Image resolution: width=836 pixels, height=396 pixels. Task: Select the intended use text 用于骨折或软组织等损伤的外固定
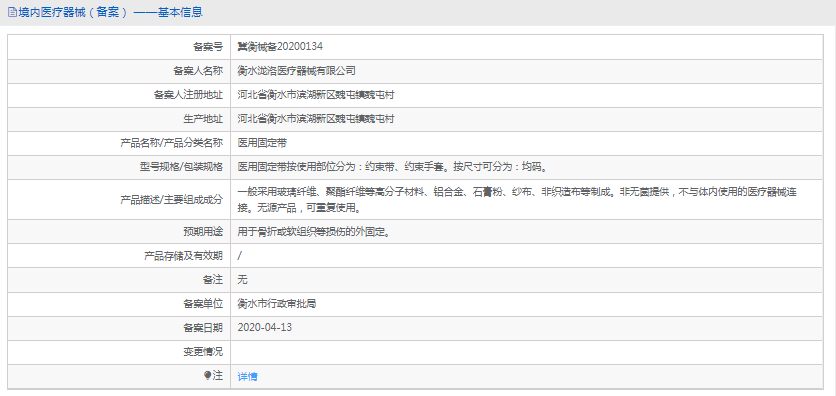(x=314, y=232)
